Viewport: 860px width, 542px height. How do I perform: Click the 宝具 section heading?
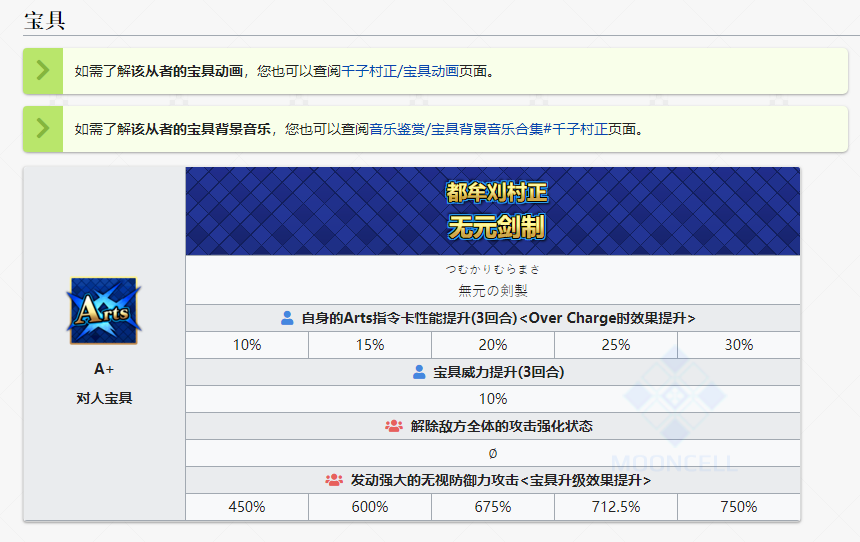(x=44, y=20)
